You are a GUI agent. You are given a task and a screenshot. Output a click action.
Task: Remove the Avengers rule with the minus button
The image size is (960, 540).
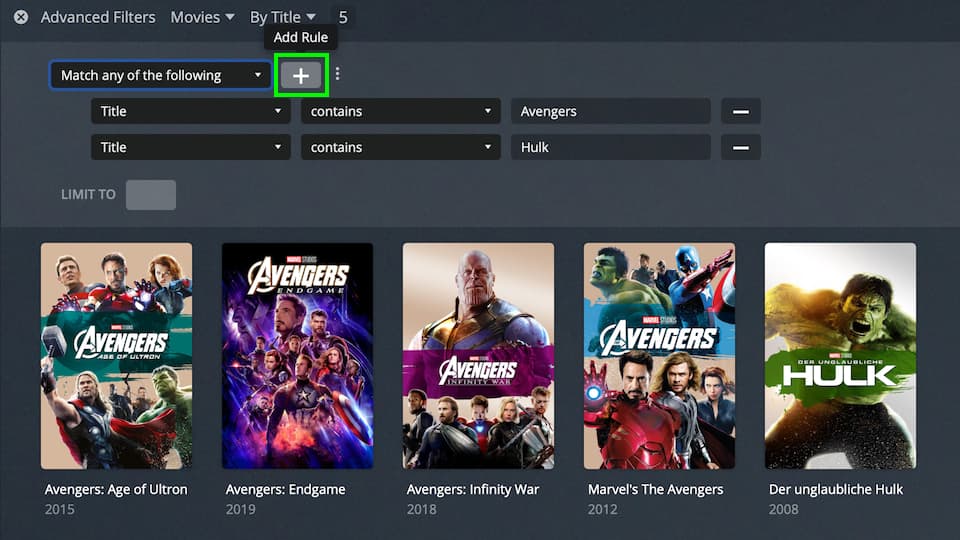pyautogui.click(x=741, y=111)
